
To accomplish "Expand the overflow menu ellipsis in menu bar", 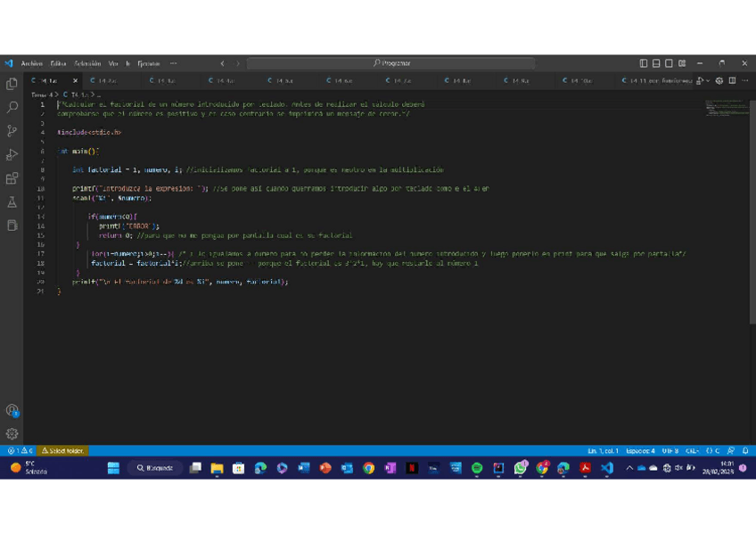I will pyautogui.click(x=173, y=63).
